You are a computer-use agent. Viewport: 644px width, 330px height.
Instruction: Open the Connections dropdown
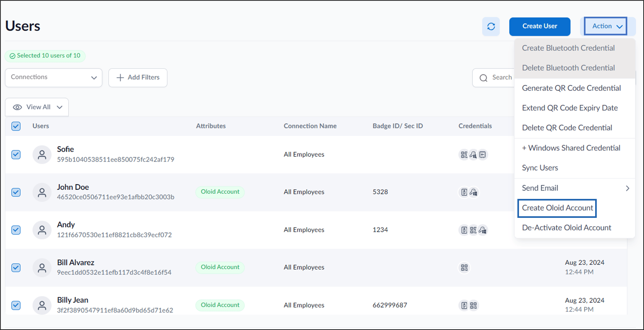(54, 77)
